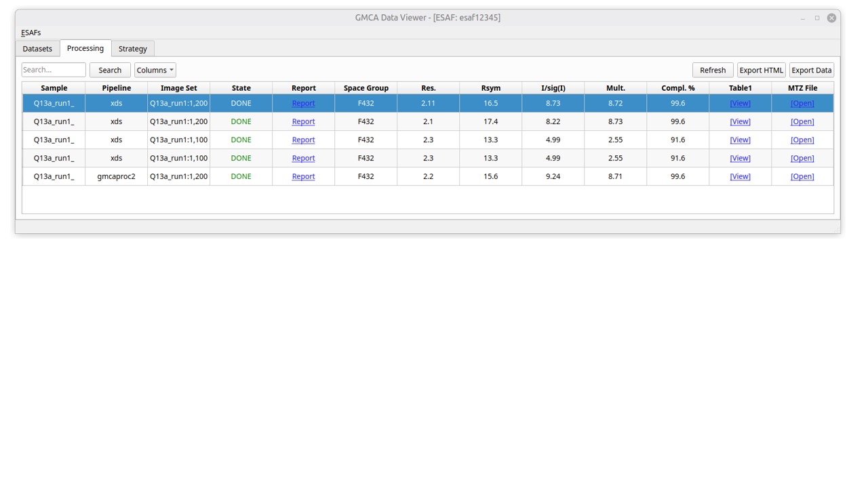
Task: Click the Refresh button
Action: [713, 70]
